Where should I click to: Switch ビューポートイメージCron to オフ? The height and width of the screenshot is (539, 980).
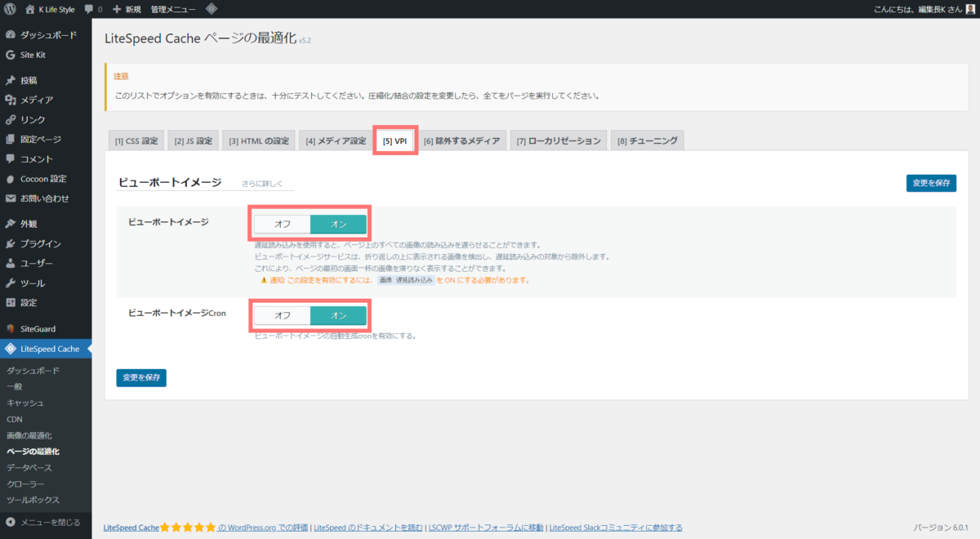[281, 314]
